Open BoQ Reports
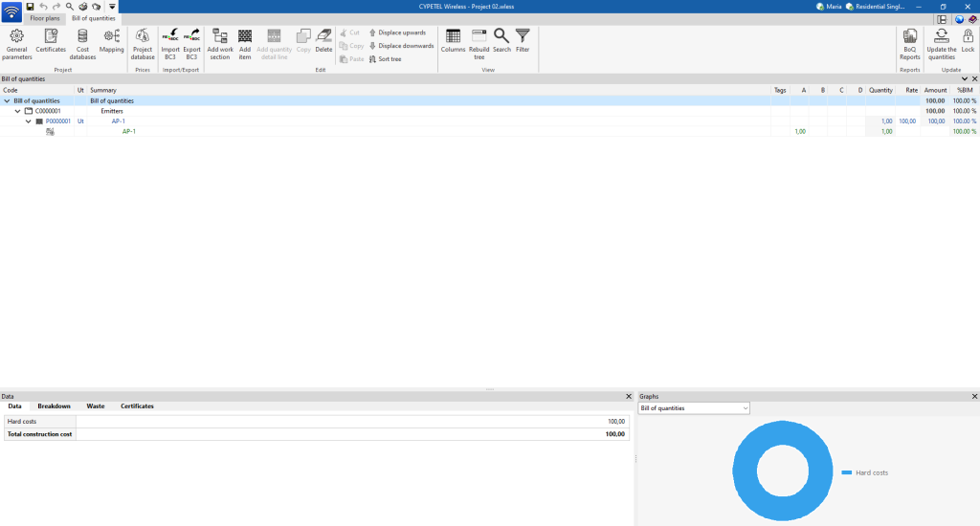The width and height of the screenshot is (980, 526). pos(910,44)
